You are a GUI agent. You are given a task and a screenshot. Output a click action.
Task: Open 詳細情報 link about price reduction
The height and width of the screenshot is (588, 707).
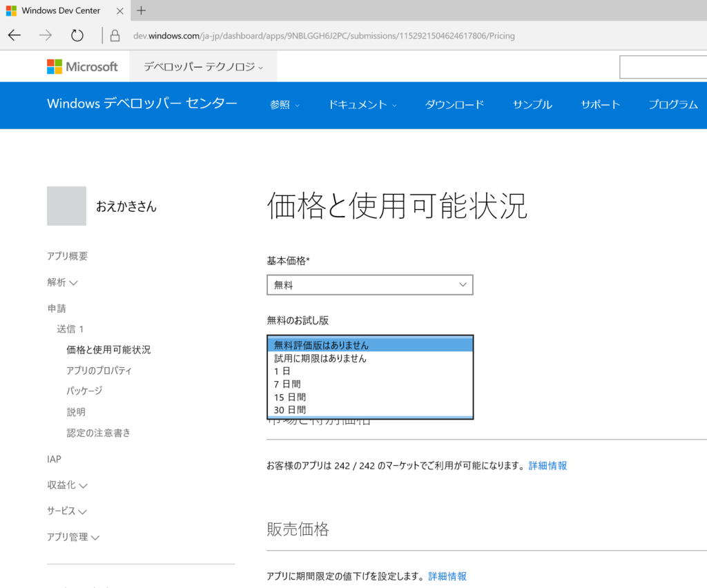(447, 576)
